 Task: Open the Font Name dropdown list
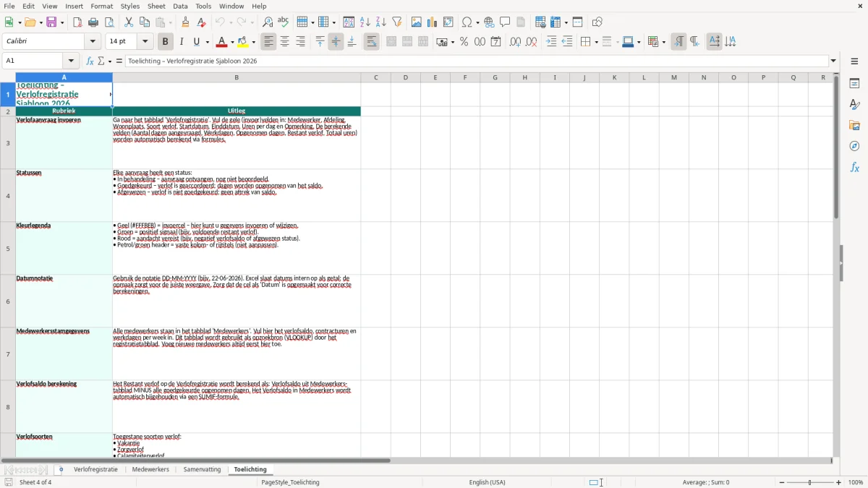click(93, 42)
